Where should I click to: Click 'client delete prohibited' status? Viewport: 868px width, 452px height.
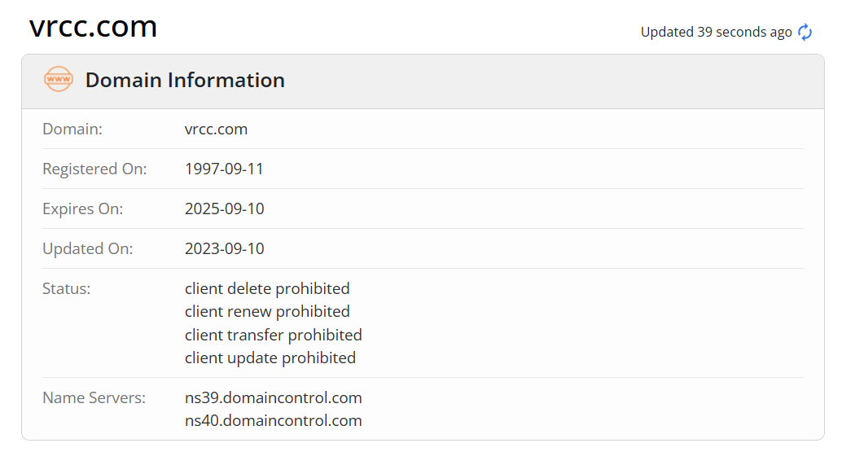click(x=267, y=288)
